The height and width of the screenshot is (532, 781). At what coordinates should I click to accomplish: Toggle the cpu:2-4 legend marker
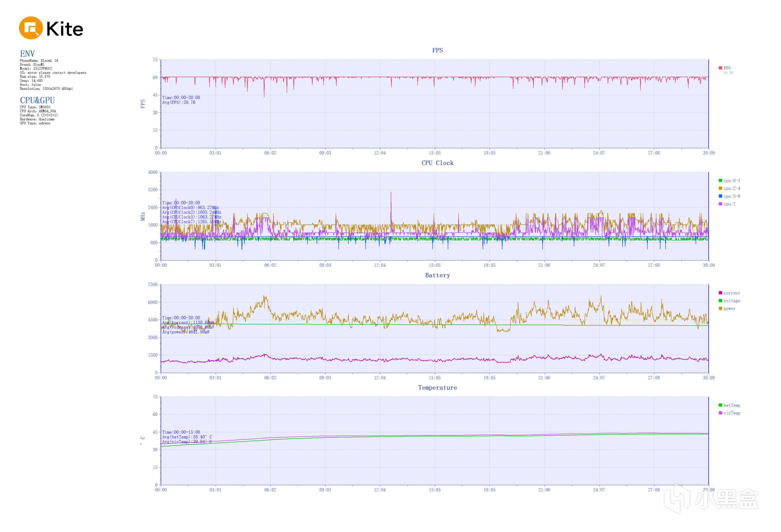[x=720, y=188]
